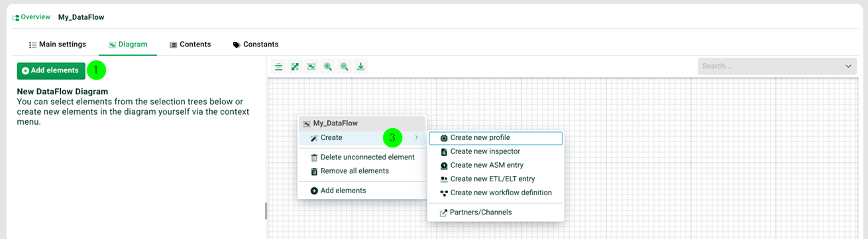
Task: Download the diagram via toolbar icon
Action: 360,66
